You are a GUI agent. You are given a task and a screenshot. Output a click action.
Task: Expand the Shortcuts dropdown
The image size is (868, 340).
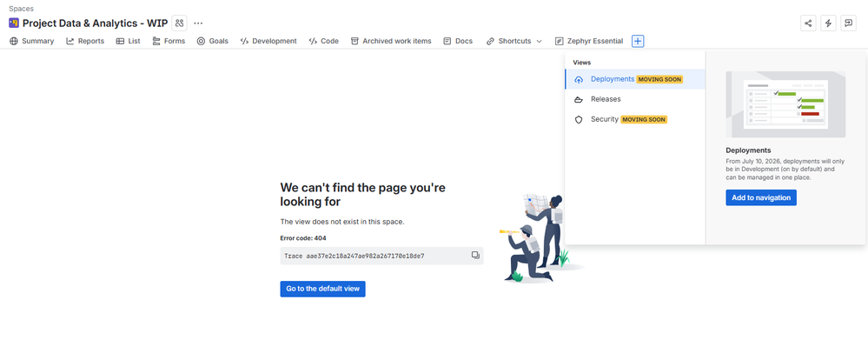pyautogui.click(x=514, y=41)
